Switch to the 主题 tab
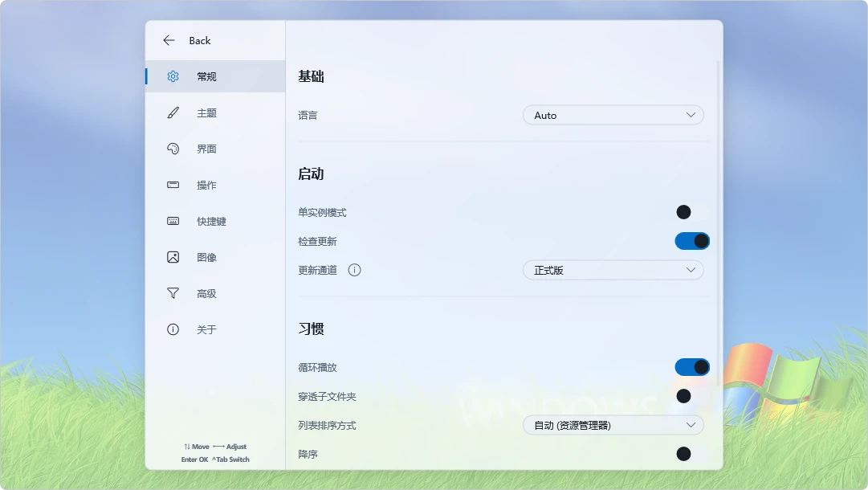 (x=215, y=113)
